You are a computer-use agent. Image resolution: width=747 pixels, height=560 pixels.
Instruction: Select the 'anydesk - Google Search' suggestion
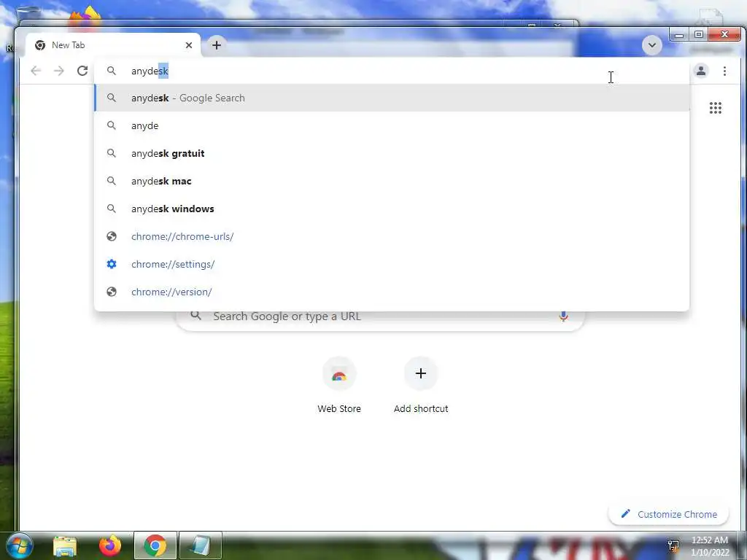pos(392,98)
